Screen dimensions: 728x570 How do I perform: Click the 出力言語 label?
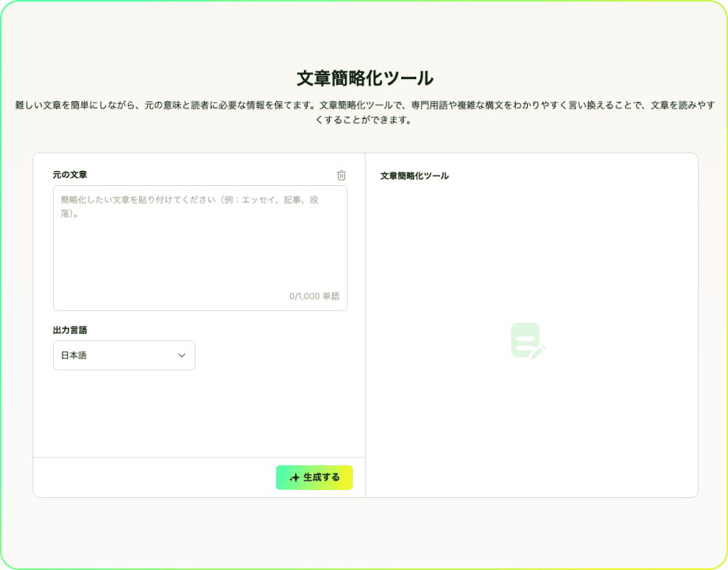(x=70, y=330)
